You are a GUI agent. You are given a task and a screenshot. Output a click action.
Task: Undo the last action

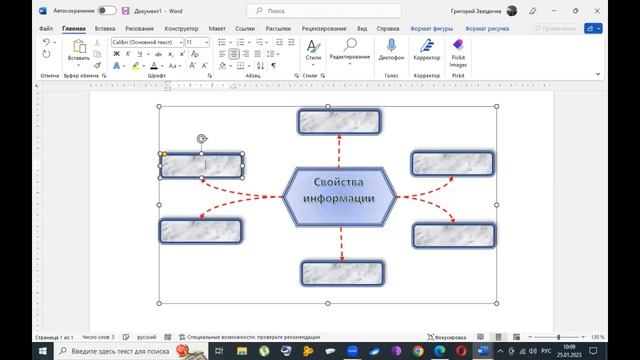coord(46,42)
